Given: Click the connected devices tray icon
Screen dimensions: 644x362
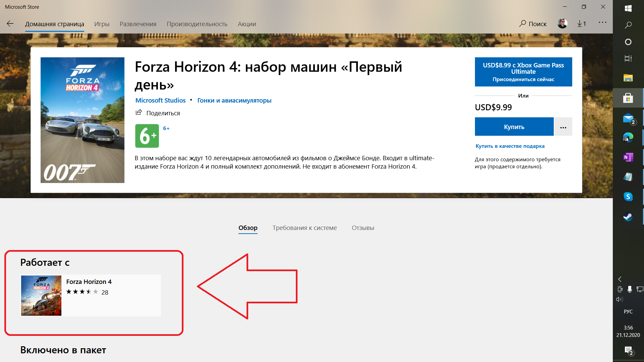Looking at the screenshot, I should 620,289.
